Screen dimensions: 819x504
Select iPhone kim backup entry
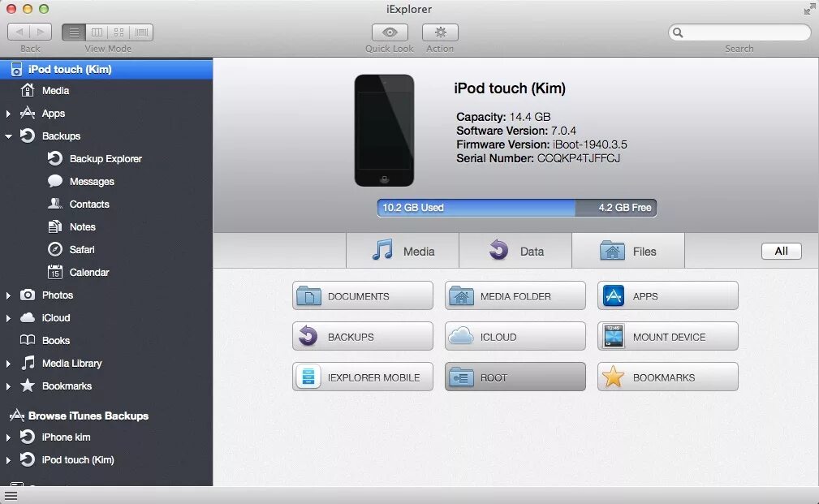pyautogui.click(x=66, y=437)
